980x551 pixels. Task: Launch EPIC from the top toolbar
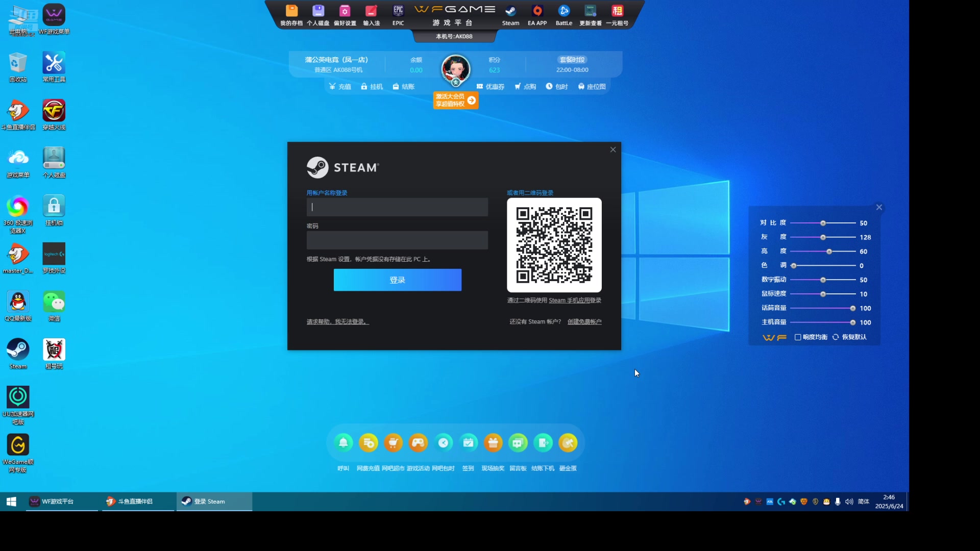[398, 15]
